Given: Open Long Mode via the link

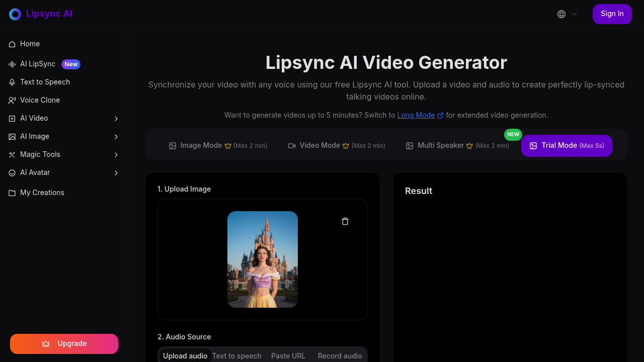Looking at the screenshot, I should [x=416, y=115].
